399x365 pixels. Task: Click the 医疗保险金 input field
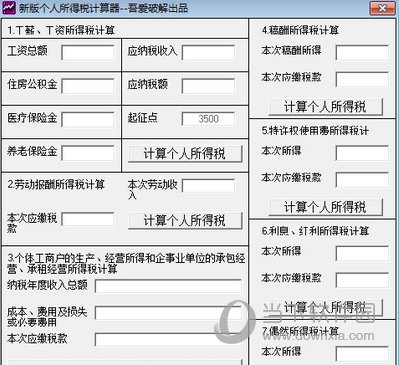(x=88, y=119)
